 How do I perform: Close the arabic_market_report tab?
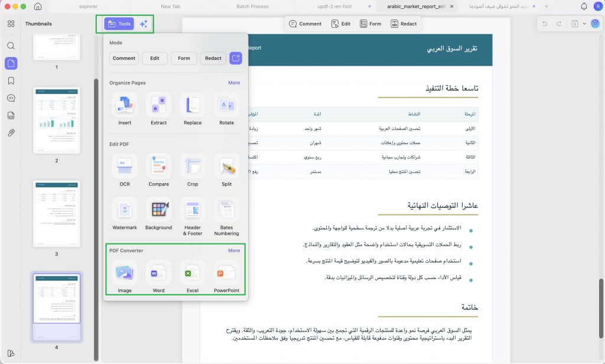click(451, 6)
